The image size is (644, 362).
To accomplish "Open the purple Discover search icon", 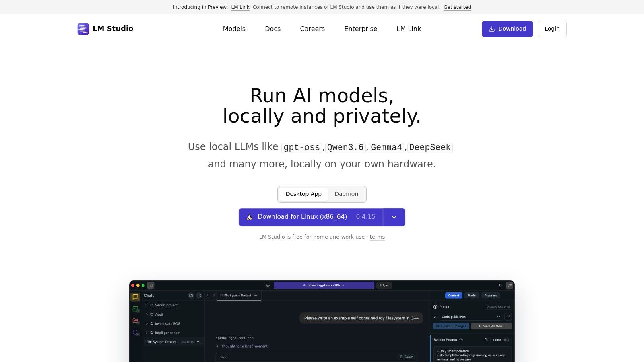I will (136, 333).
